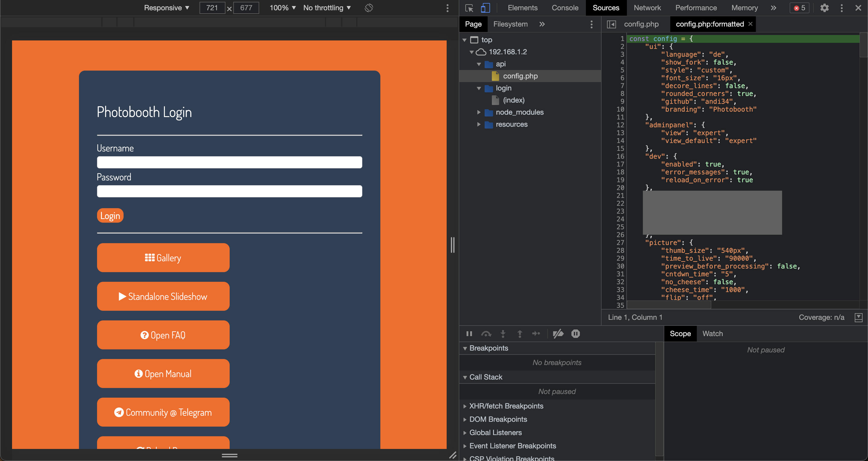The image size is (868, 461).
Task: Click the coverage drawer icon in status bar
Action: pyautogui.click(x=858, y=317)
